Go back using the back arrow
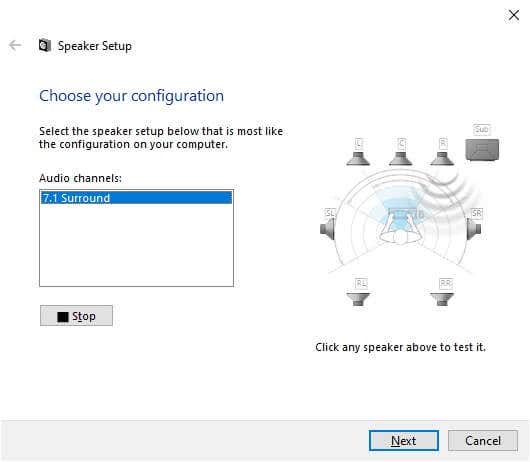 pyautogui.click(x=15, y=45)
